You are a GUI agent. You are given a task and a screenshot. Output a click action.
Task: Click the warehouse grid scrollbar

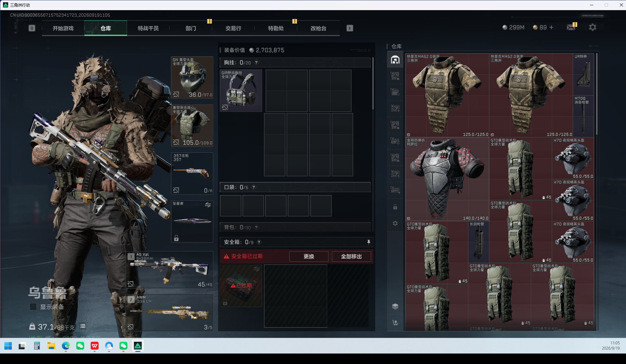tap(597, 94)
